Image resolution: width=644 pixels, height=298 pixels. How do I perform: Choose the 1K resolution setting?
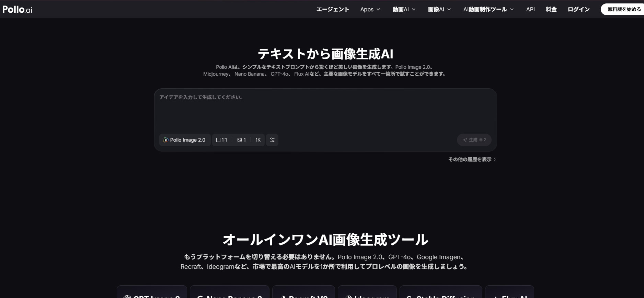pyautogui.click(x=258, y=140)
